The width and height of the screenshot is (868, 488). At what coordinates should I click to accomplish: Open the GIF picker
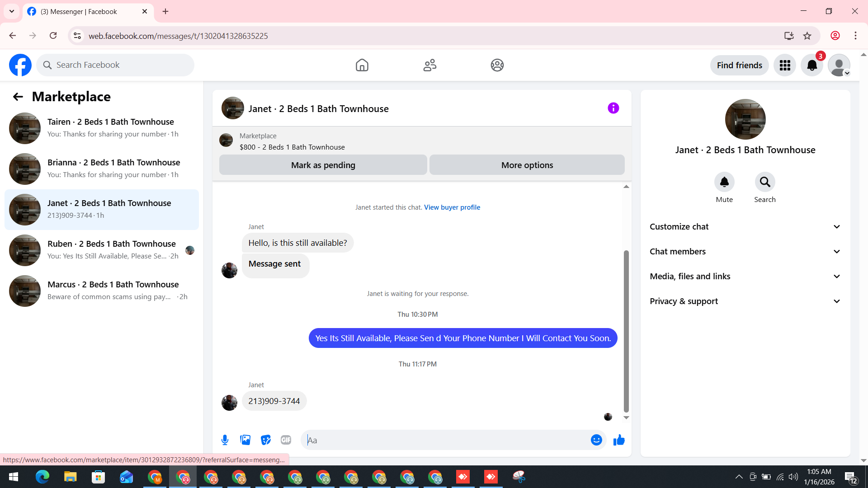tap(286, 440)
